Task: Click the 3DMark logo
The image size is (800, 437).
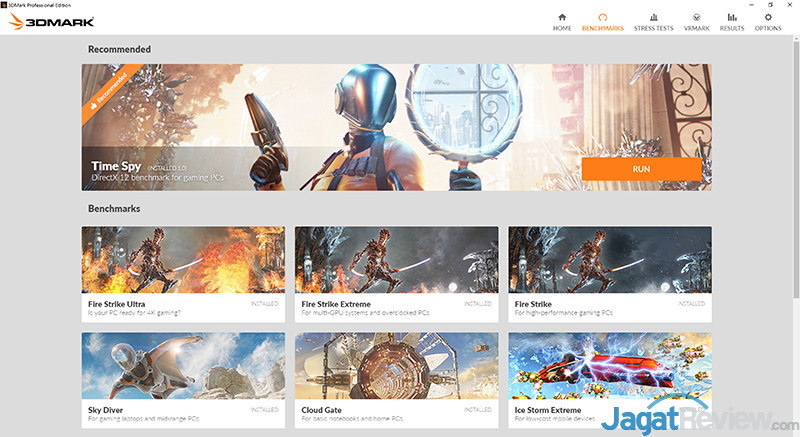Action: point(52,21)
